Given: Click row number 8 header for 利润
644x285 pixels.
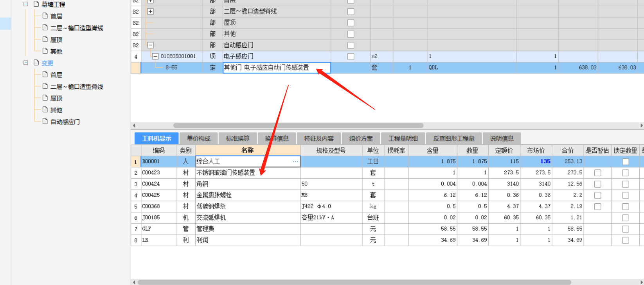Looking at the screenshot, I should (136, 240).
